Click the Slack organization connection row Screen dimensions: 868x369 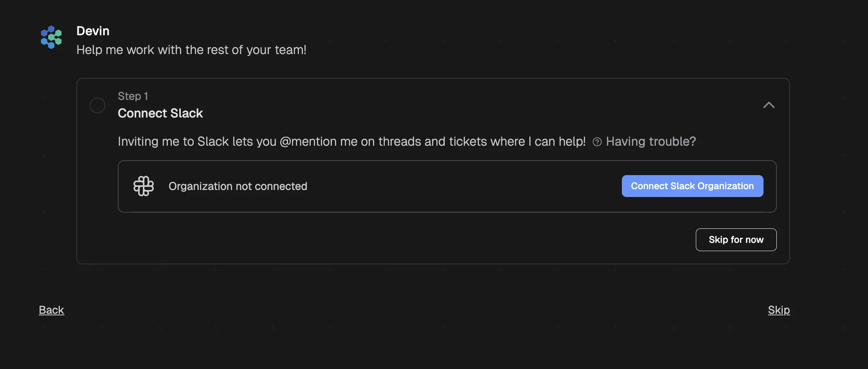click(x=447, y=186)
